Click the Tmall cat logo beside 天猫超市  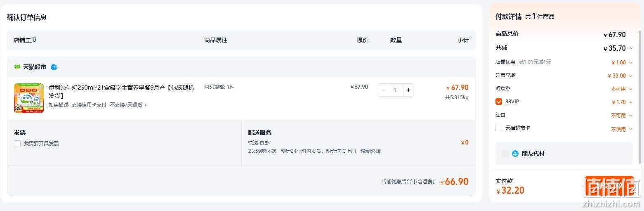click(17, 67)
